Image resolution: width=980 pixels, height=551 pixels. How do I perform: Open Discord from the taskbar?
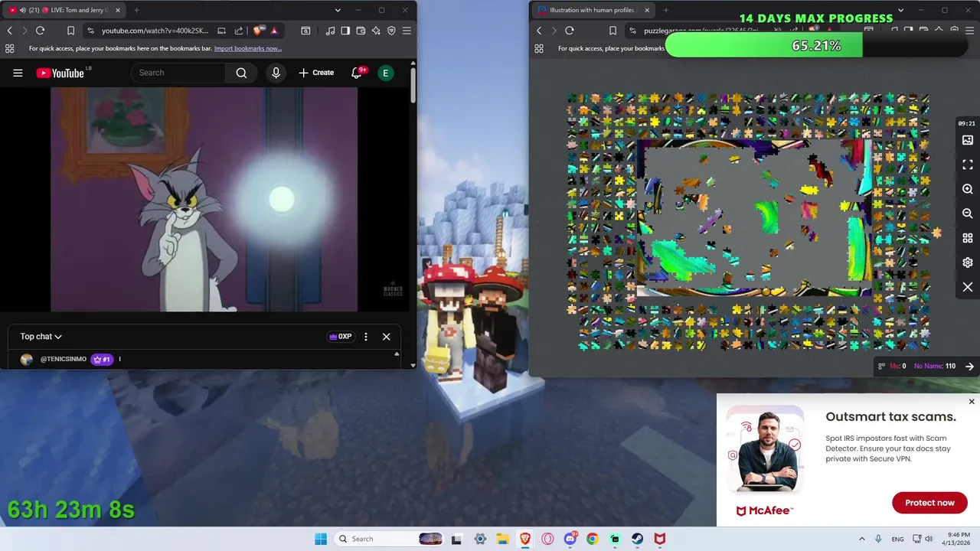(x=570, y=539)
